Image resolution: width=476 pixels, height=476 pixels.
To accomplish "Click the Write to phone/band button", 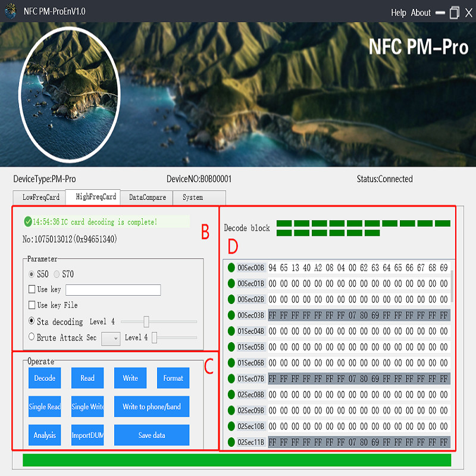I will point(151,407).
